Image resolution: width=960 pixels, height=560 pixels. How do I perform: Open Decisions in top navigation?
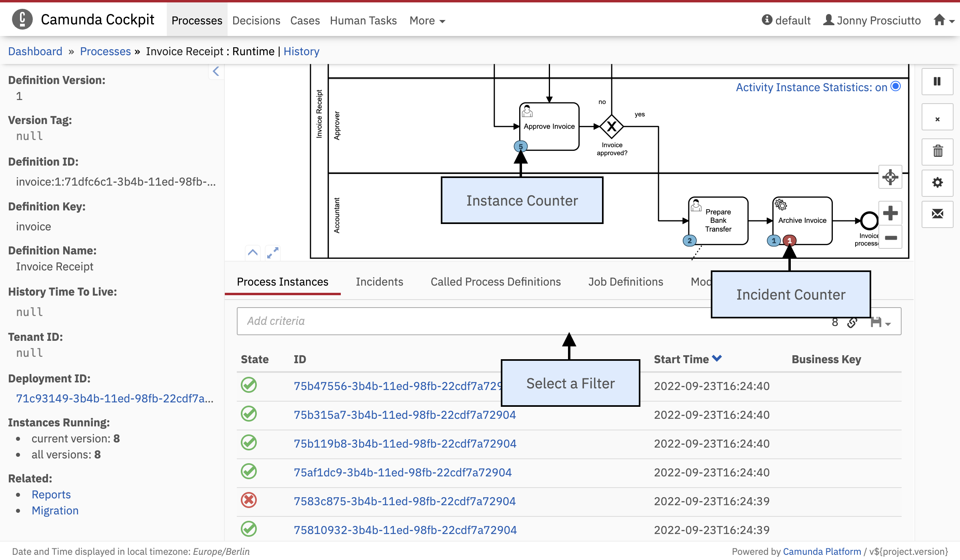point(256,20)
